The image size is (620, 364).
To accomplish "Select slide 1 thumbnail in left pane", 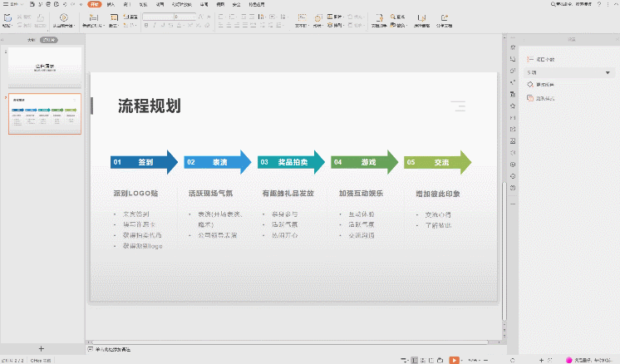I will pyautogui.click(x=45, y=67).
